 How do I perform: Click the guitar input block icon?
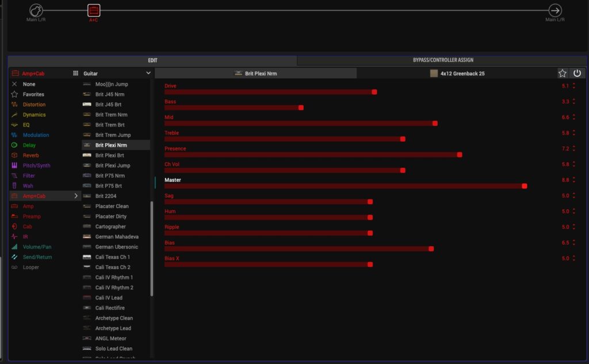37,10
